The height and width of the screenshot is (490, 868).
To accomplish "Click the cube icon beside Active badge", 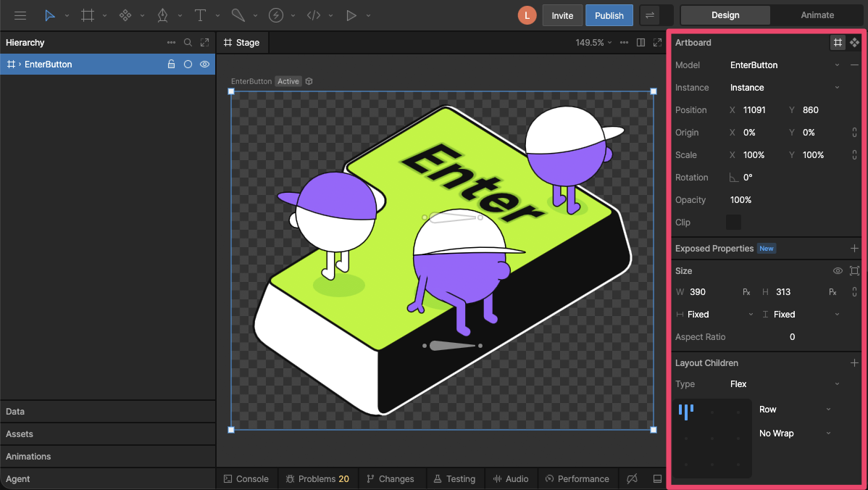I will 309,81.
